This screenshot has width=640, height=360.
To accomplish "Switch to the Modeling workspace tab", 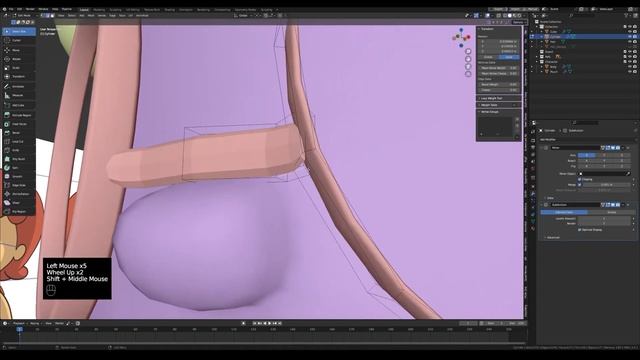I will tap(99, 9).
